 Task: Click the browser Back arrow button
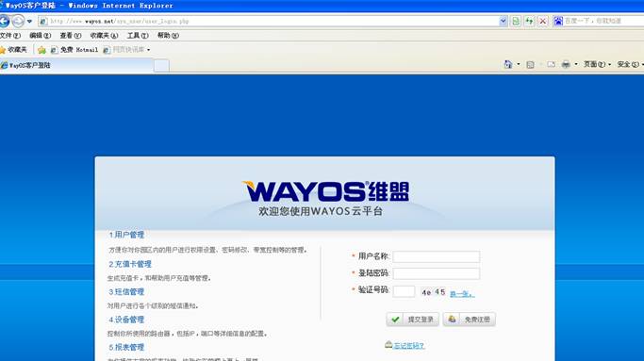click(4, 21)
